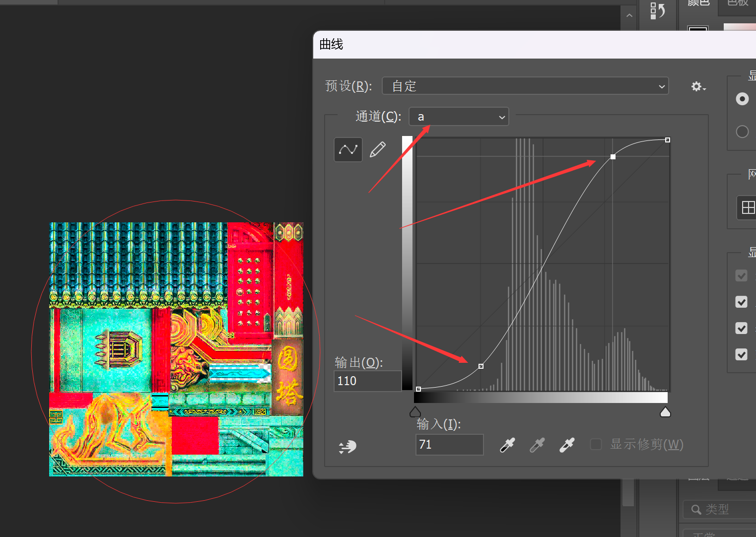Select the lower-left curve control point near shadows
756x537 pixels.
pyautogui.click(x=481, y=366)
